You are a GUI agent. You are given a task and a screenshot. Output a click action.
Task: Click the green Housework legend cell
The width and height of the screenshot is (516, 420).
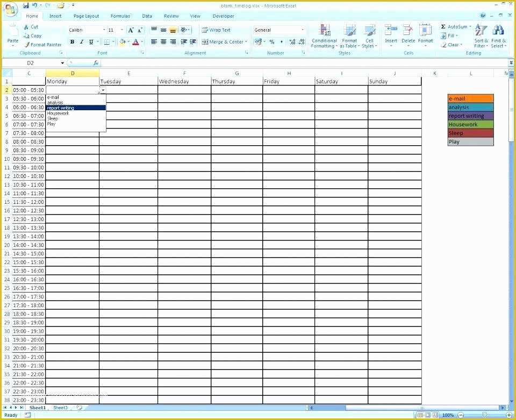tap(471, 124)
